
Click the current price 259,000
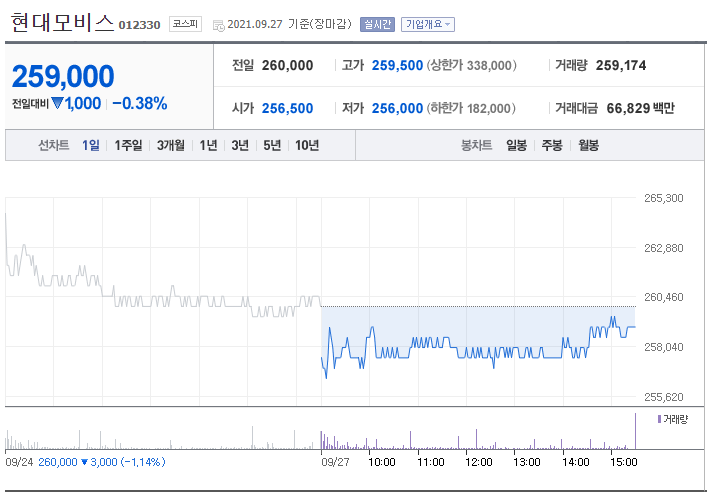click(63, 76)
